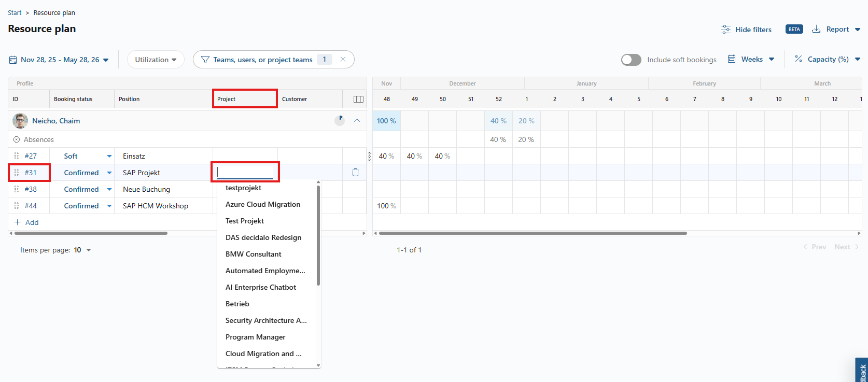Select Security Architecture project option

[x=267, y=320]
